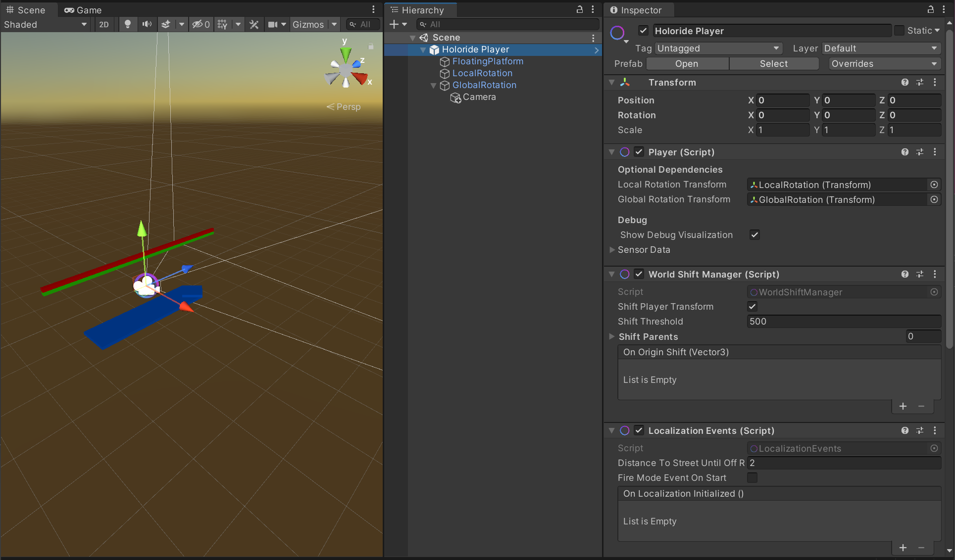955x560 pixels.
Task: Toggle scene lighting bulb icon
Action: (128, 24)
